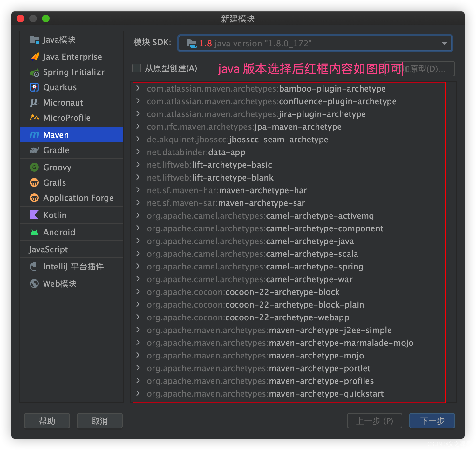The image size is (476, 450).
Task: Click the Groovy icon
Action: point(34,167)
